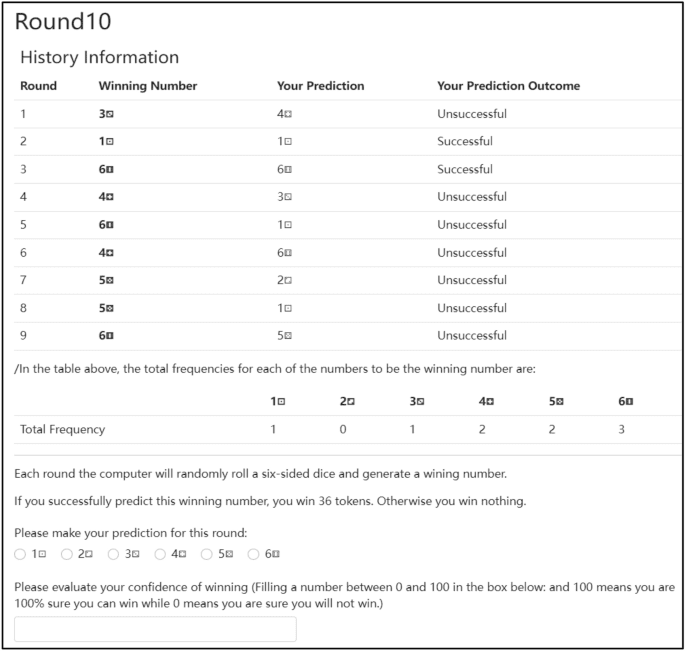Choose the radio button for number 6
685x651 pixels.
click(254, 553)
